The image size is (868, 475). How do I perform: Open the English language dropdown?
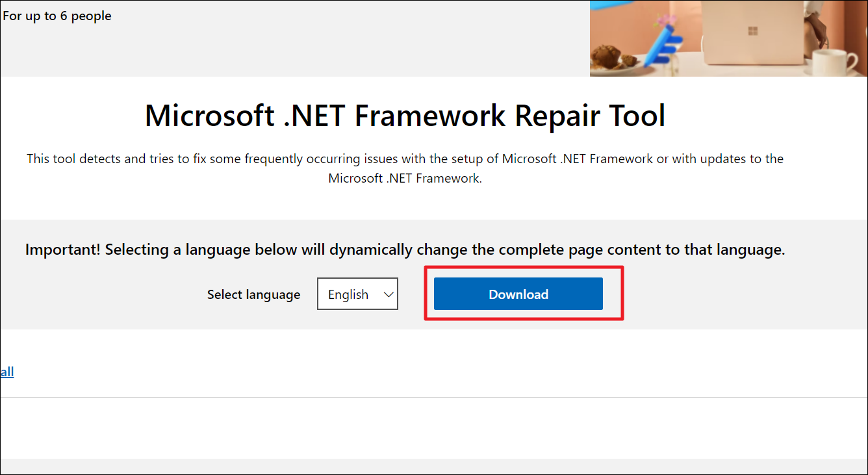(357, 294)
